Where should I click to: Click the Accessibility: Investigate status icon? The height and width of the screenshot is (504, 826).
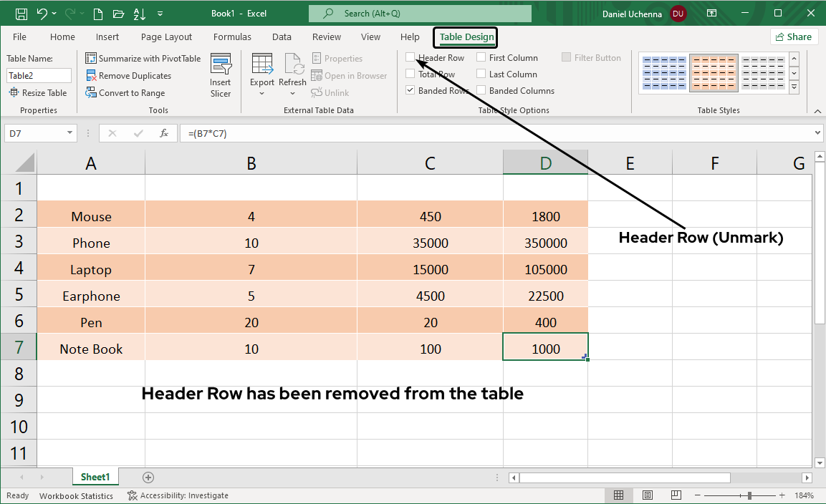[131, 495]
